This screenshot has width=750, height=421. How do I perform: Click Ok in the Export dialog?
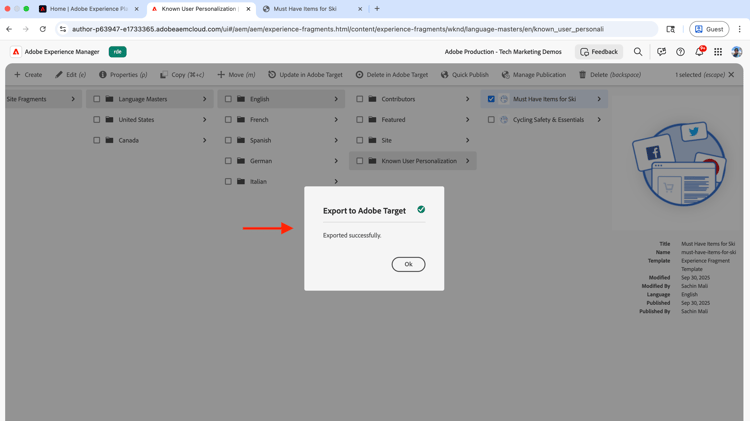tap(408, 264)
